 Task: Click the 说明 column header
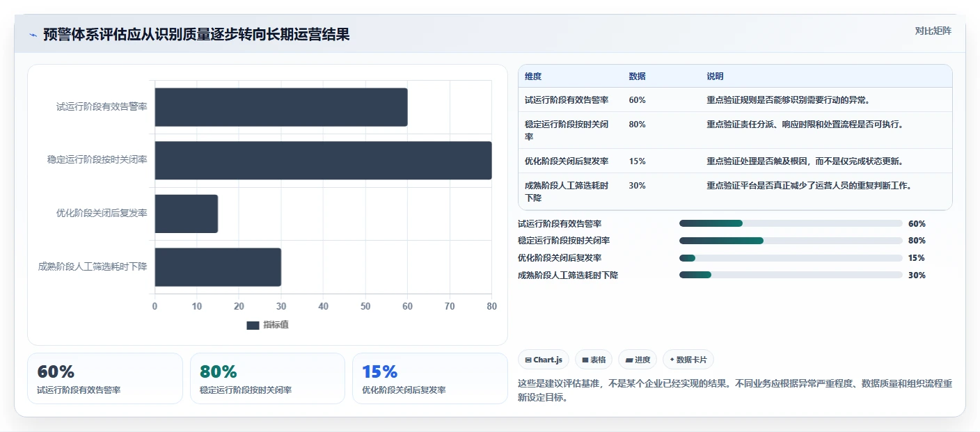715,77
